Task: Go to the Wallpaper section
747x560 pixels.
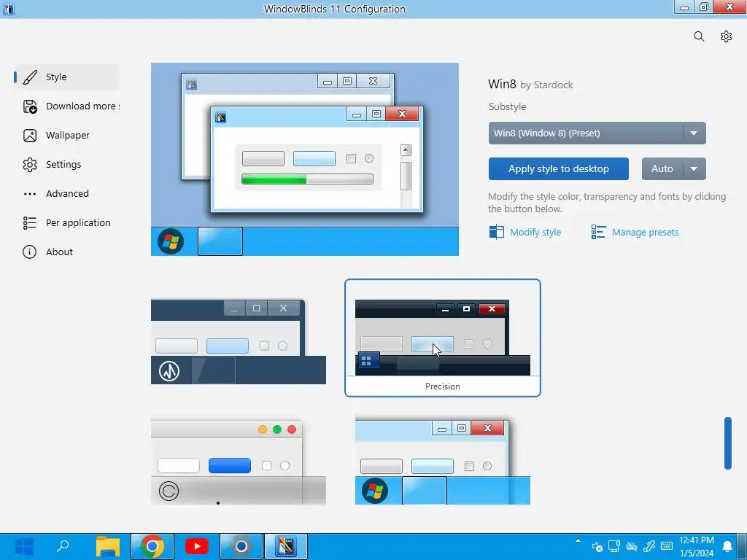Action: pyautogui.click(x=66, y=136)
